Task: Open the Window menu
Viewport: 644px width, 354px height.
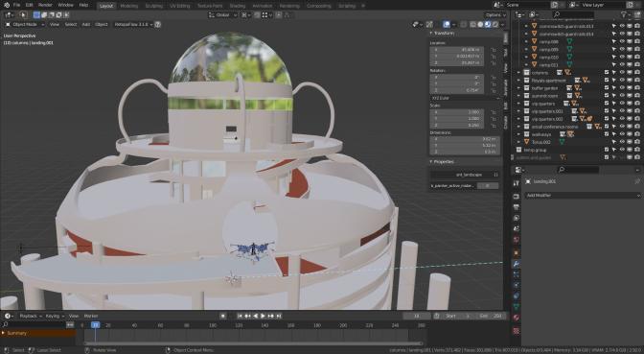Action: click(x=65, y=5)
